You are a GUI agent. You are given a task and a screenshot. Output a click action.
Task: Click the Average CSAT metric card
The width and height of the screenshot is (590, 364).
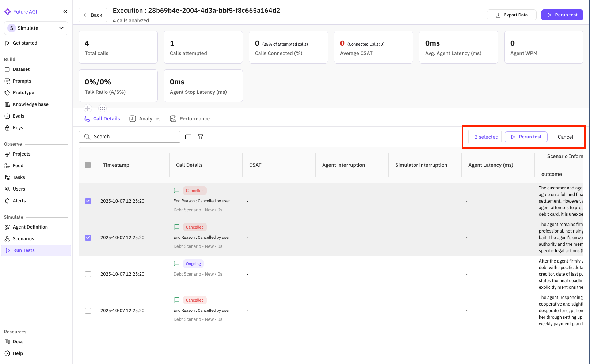click(x=373, y=47)
